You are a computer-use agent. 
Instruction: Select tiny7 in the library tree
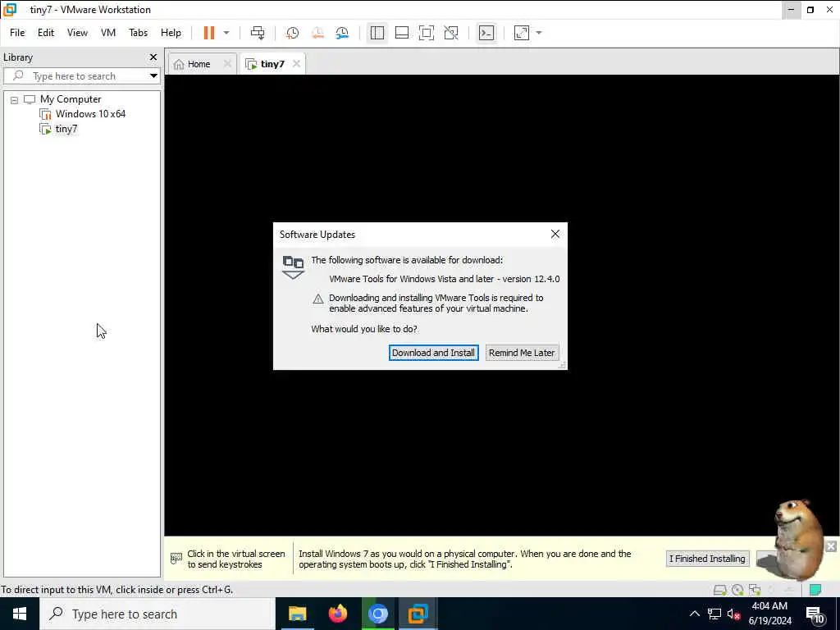tap(66, 129)
